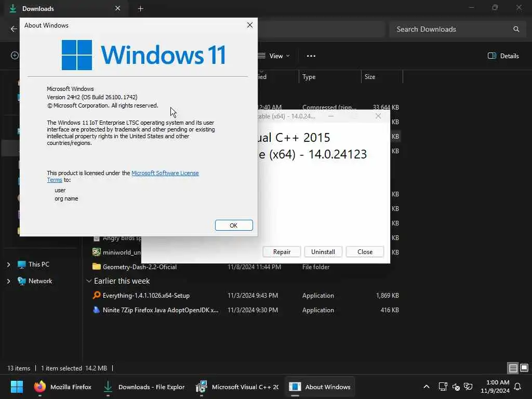
Task: Click Close button in Visual C++ installer
Action: click(365, 252)
